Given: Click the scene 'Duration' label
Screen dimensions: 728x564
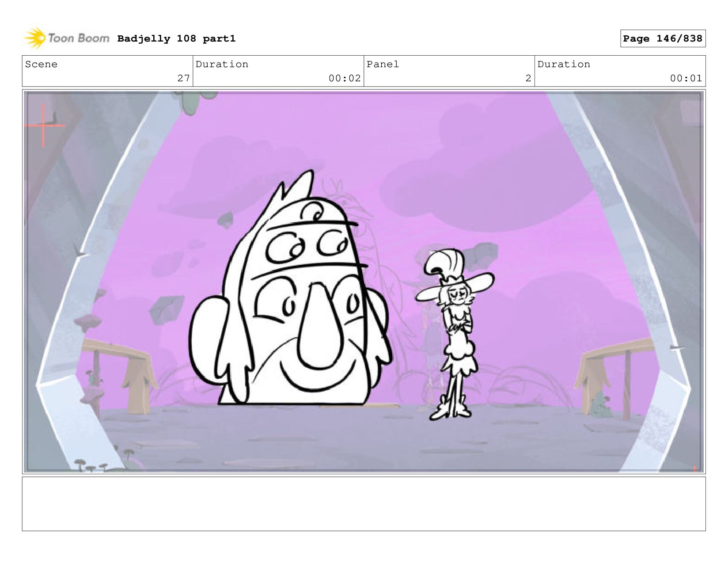Looking at the screenshot, I should click(x=222, y=64).
